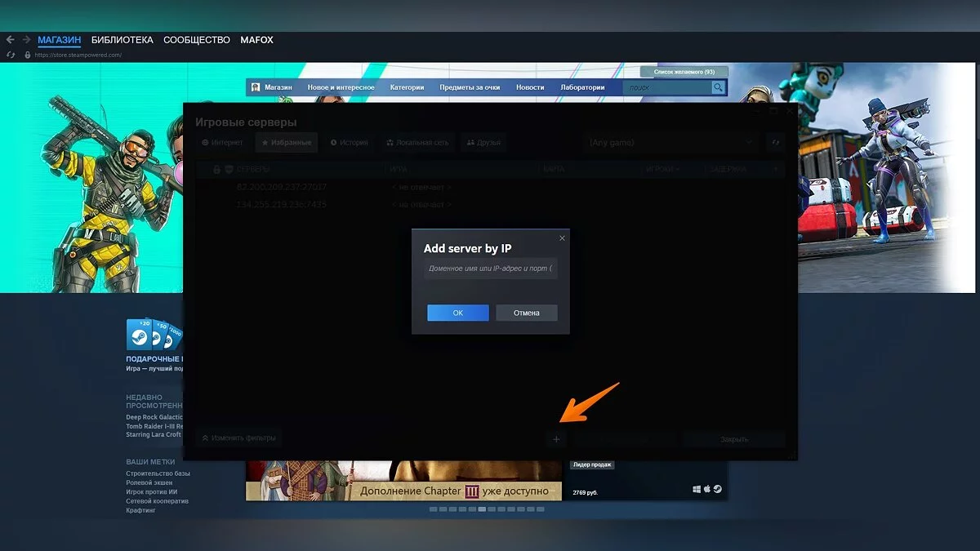Select server row 134.255.219.236:7435
The image size is (980, 551).
490,204
